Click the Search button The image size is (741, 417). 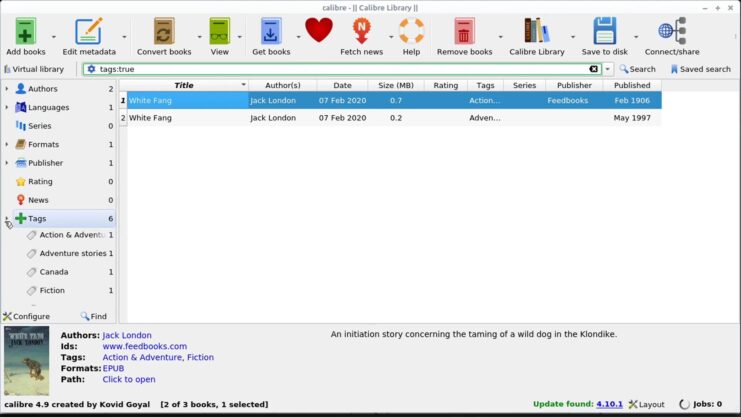(638, 69)
